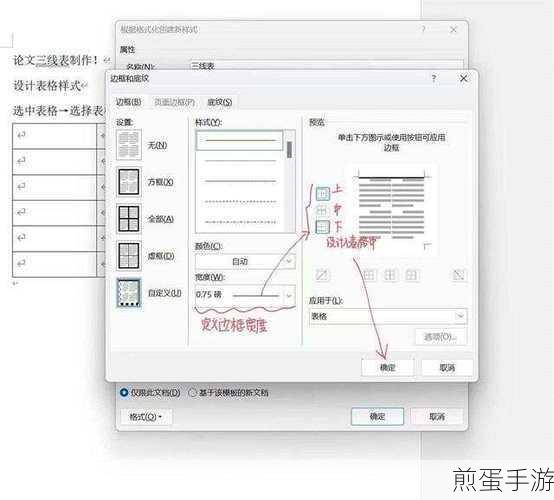
Task: Click the 样式 list scrollbar thumb
Action: tap(290, 150)
